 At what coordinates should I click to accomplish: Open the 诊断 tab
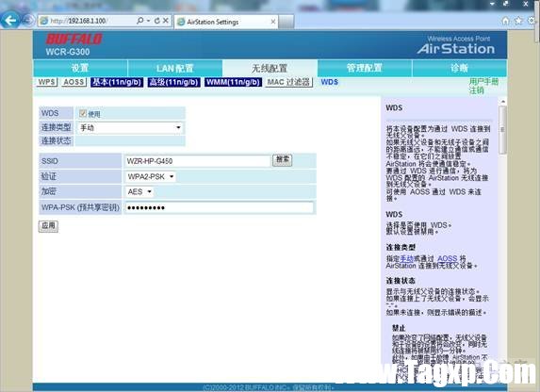(459, 68)
